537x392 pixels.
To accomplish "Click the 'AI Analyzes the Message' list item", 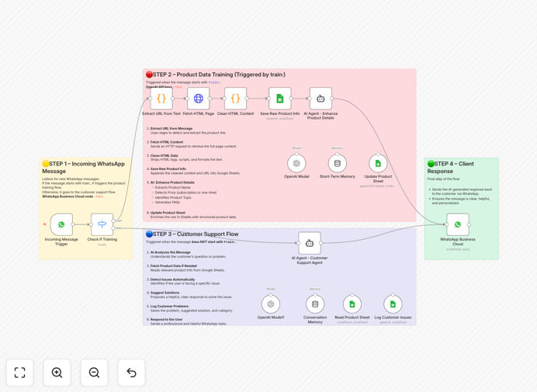I will [x=170, y=252].
